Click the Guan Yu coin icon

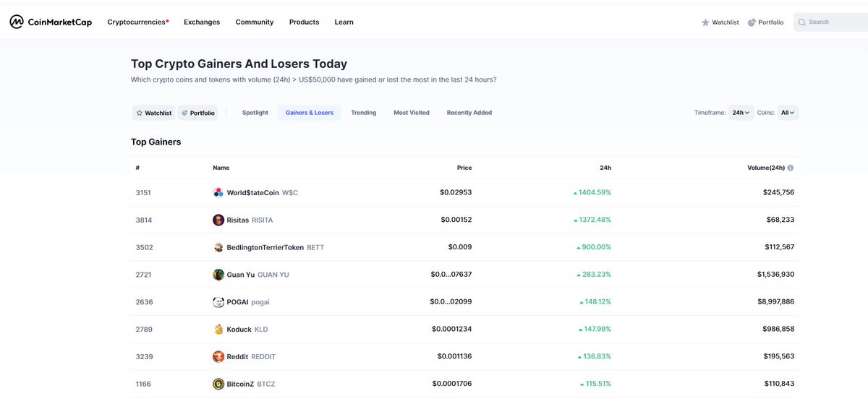(x=218, y=275)
